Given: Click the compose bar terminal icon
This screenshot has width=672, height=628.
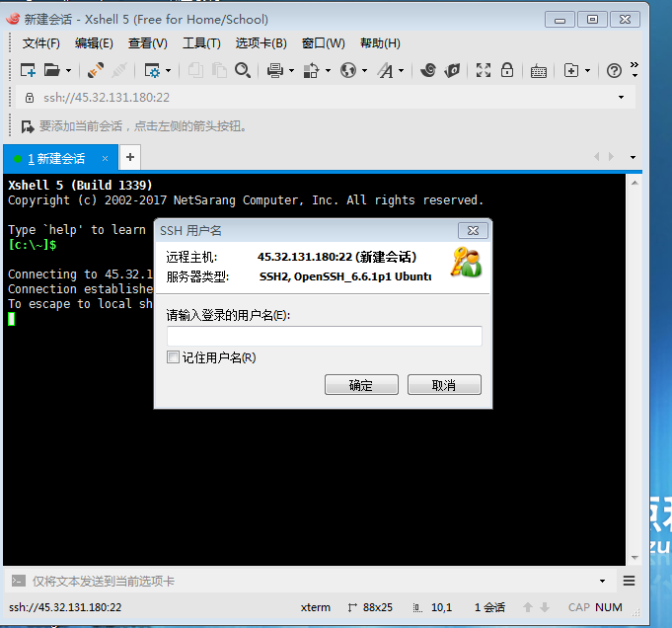Looking at the screenshot, I should (19, 582).
